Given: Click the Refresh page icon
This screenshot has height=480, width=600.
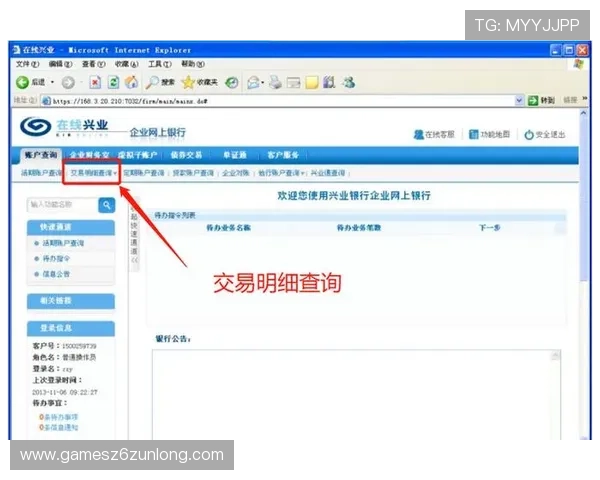Looking at the screenshot, I should [113, 82].
